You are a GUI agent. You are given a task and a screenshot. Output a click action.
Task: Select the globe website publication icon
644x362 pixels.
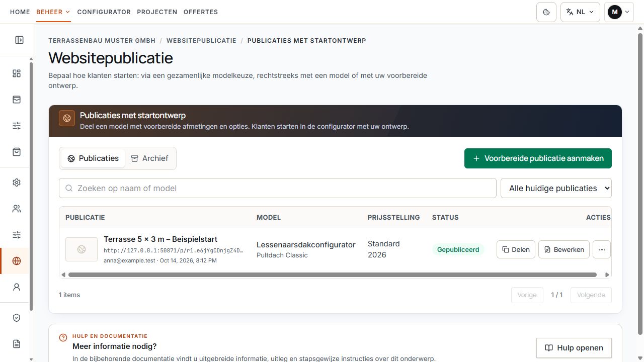coord(17,261)
